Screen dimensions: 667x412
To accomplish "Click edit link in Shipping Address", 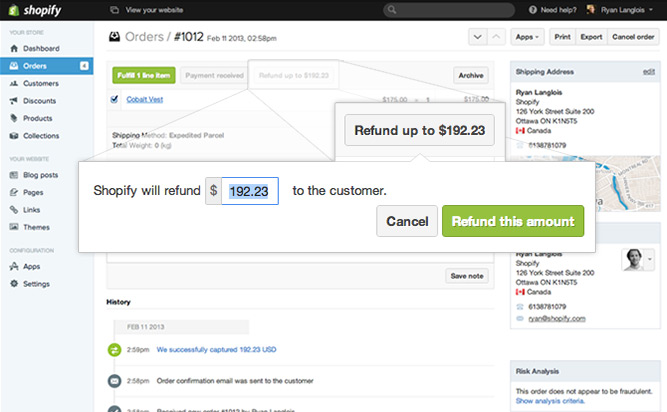I will click(x=649, y=71).
